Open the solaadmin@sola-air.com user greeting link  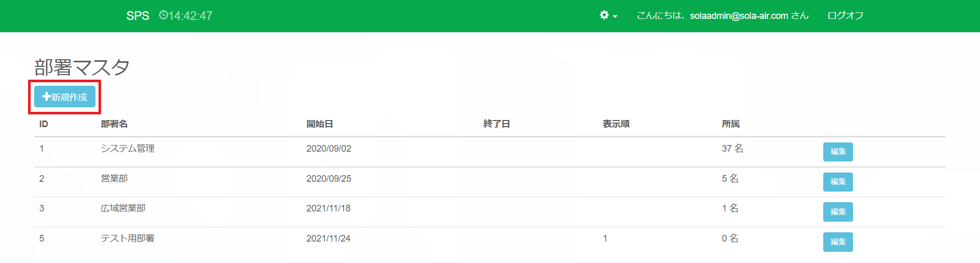pos(722,16)
